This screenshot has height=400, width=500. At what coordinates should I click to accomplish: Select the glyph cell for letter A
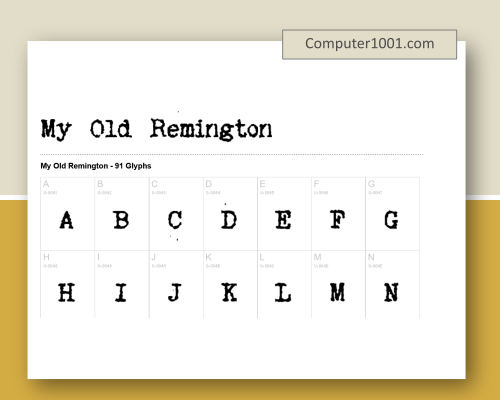(68, 214)
